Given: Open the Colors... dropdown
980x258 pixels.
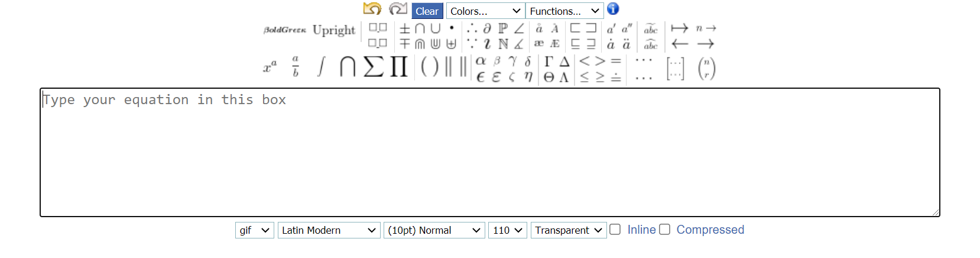Looking at the screenshot, I should [486, 11].
